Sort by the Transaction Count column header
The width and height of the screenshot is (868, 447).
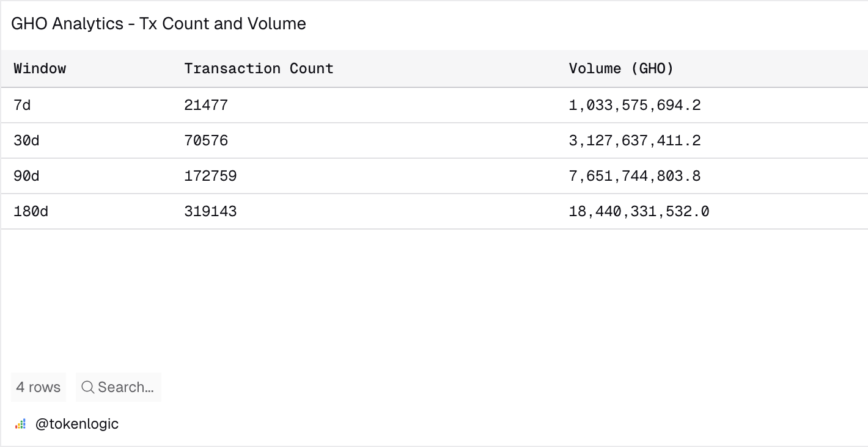(x=259, y=68)
